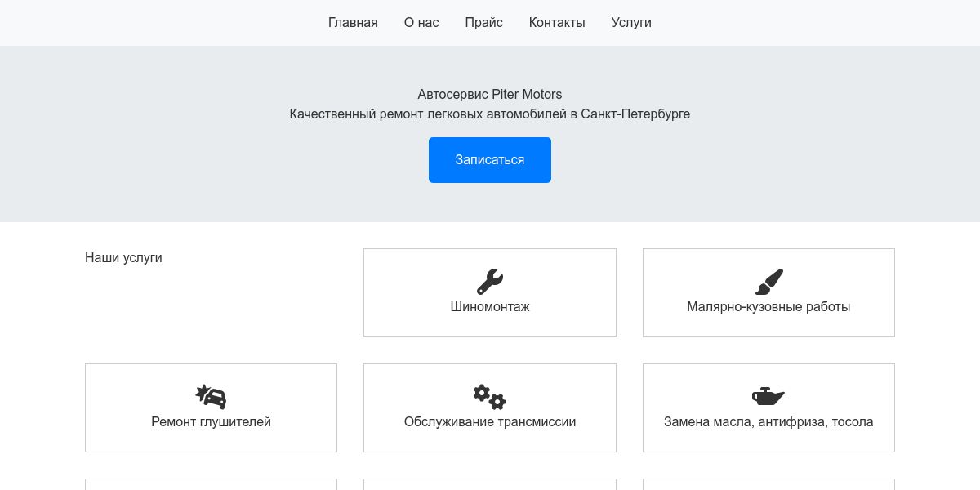This screenshot has height=490, width=980.
Task: Click the wrench icon for Шиномонтаж
Action: coord(490,282)
